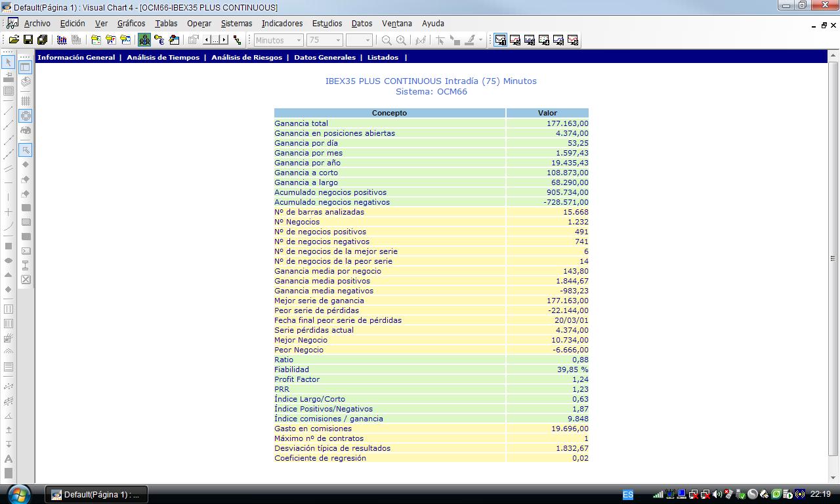Open the Listados report link
The width and height of the screenshot is (840, 504).
click(383, 57)
